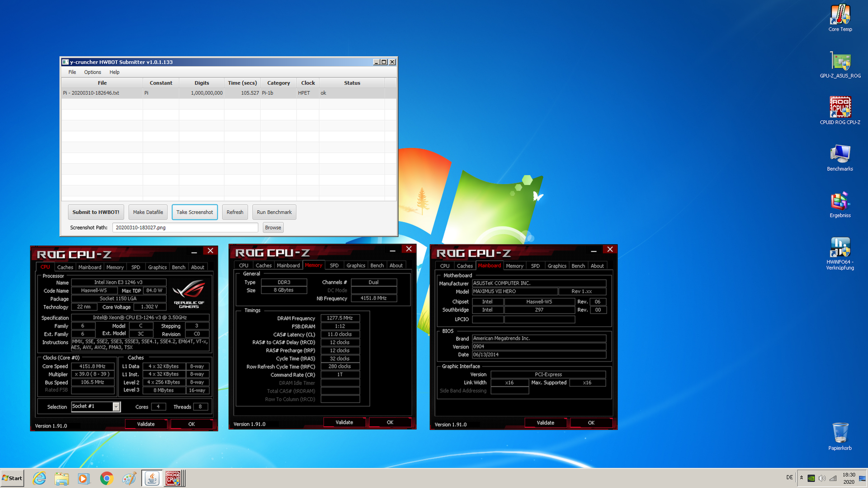This screenshot has height=488, width=868.
Task: Open HWiNFO64 Verknüpfung desktop icon
Action: pos(840,253)
